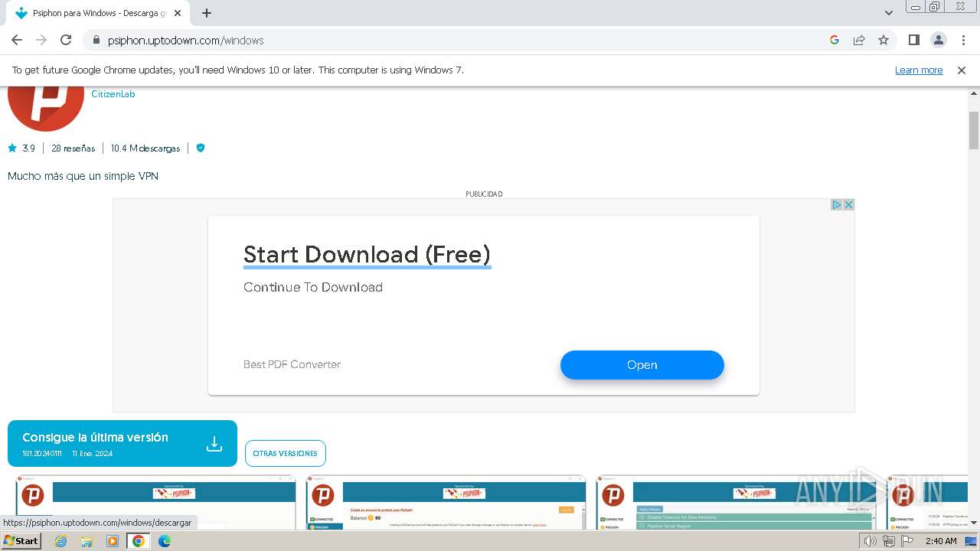This screenshot has width=980, height=551.
Task: Click Mucho más que un simple VPN text
Action: tap(83, 176)
